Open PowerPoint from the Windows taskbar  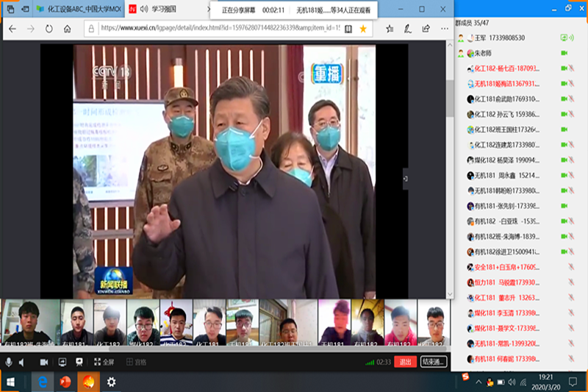65,382
